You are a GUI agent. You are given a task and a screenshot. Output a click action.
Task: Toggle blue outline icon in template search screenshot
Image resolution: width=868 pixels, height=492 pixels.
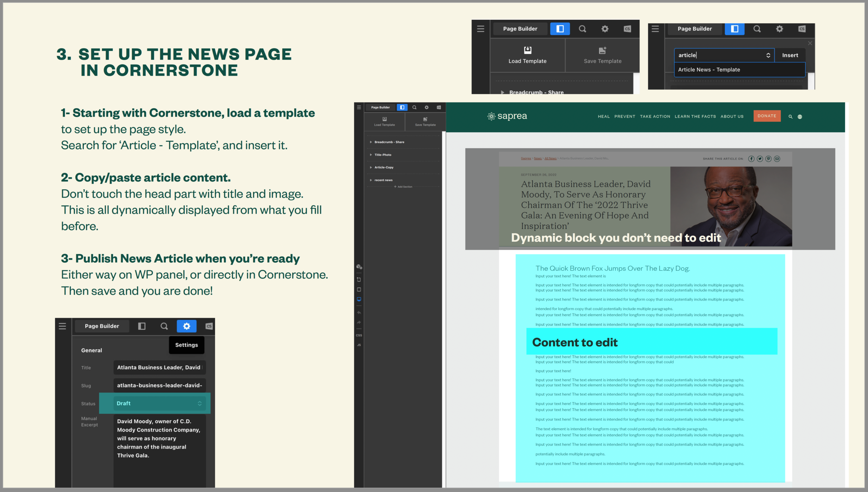[x=734, y=29]
